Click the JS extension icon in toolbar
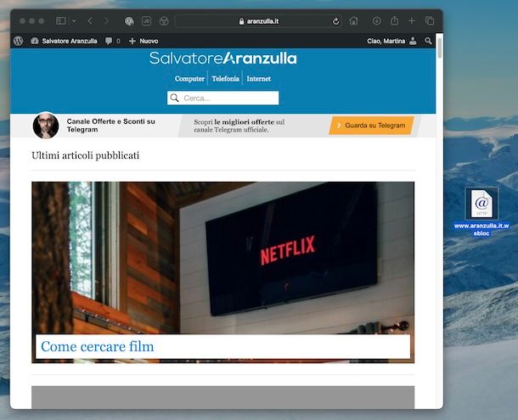Viewport: 518px width, 420px height. click(x=146, y=21)
